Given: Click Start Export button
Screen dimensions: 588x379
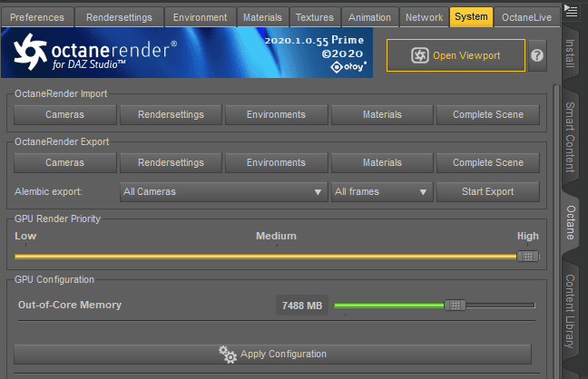Looking at the screenshot, I should [x=487, y=192].
